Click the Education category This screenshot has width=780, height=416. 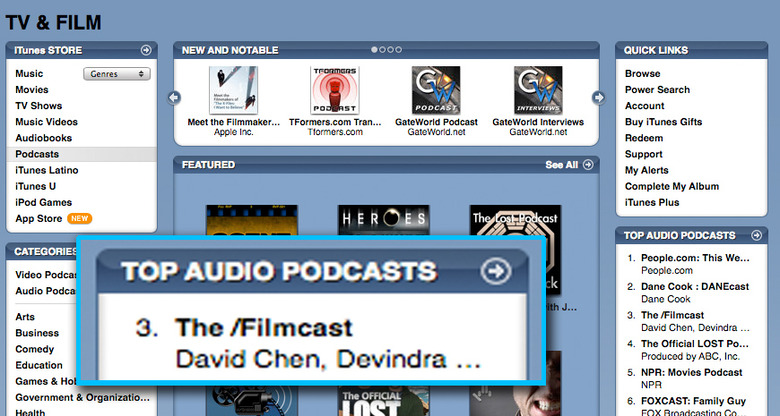pyautogui.click(x=39, y=365)
